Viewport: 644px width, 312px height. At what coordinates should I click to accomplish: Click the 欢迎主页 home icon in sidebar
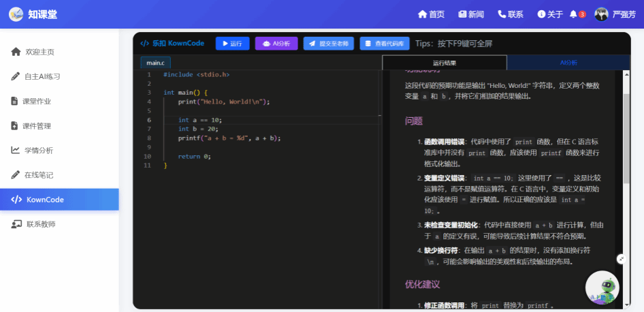(x=16, y=52)
